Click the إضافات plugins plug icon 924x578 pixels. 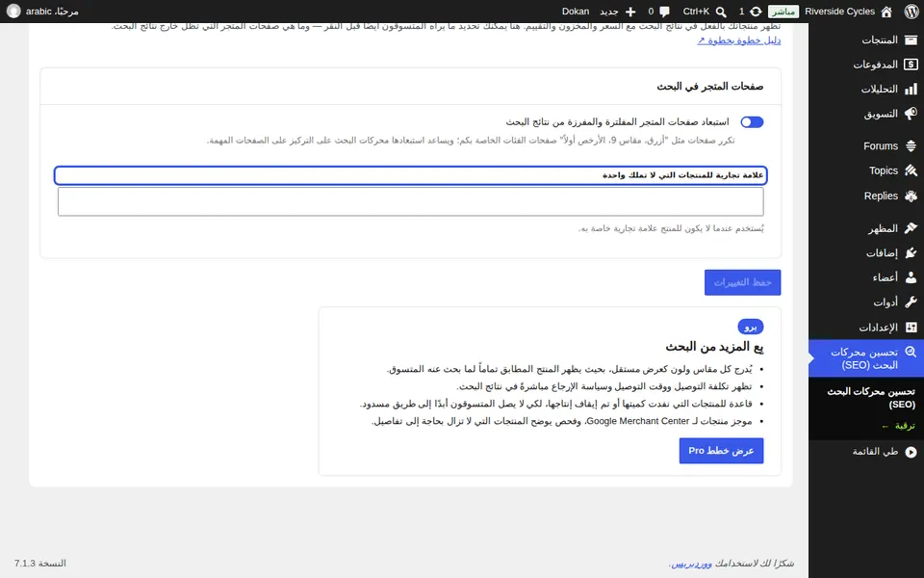pos(911,252)
